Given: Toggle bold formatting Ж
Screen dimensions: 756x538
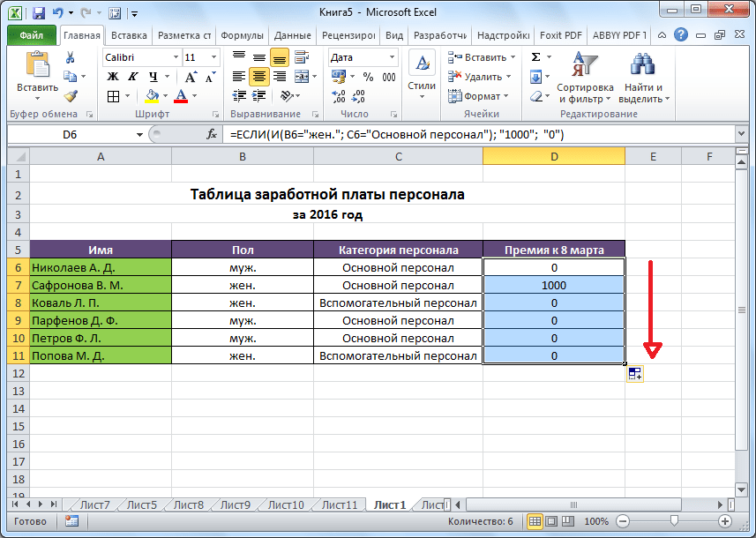Looking at the screenshot, I should 113,77.
